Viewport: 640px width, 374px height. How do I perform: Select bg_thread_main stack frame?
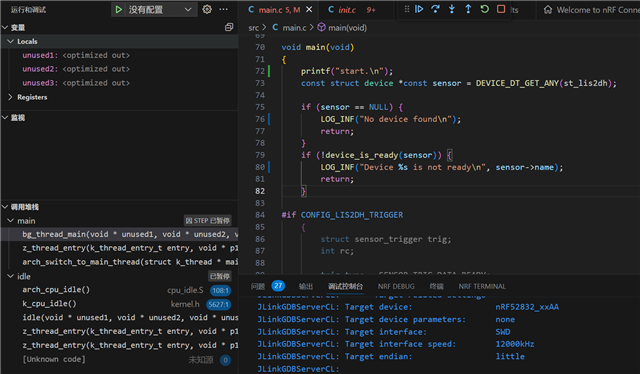pyautogui.click(x=120, y=234)
